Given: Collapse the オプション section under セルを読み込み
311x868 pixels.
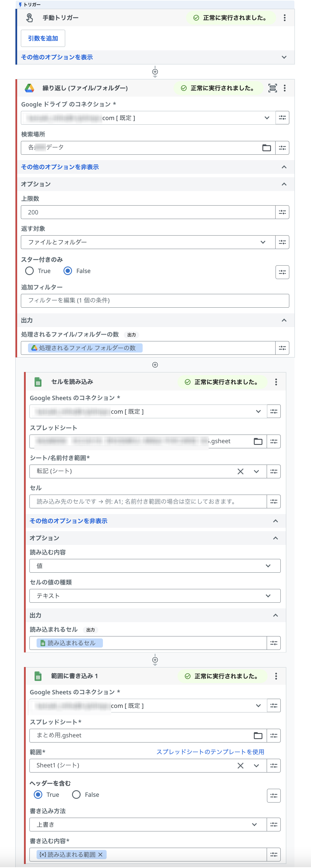Looking at the screenshot, I should point(275,538).
